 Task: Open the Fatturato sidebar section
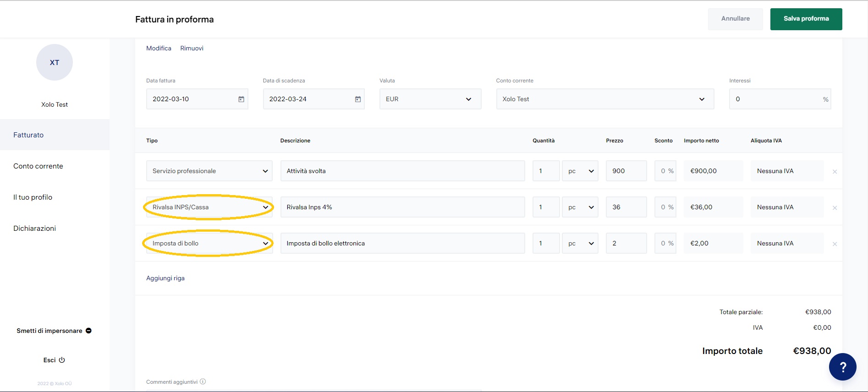pos(28,135)
